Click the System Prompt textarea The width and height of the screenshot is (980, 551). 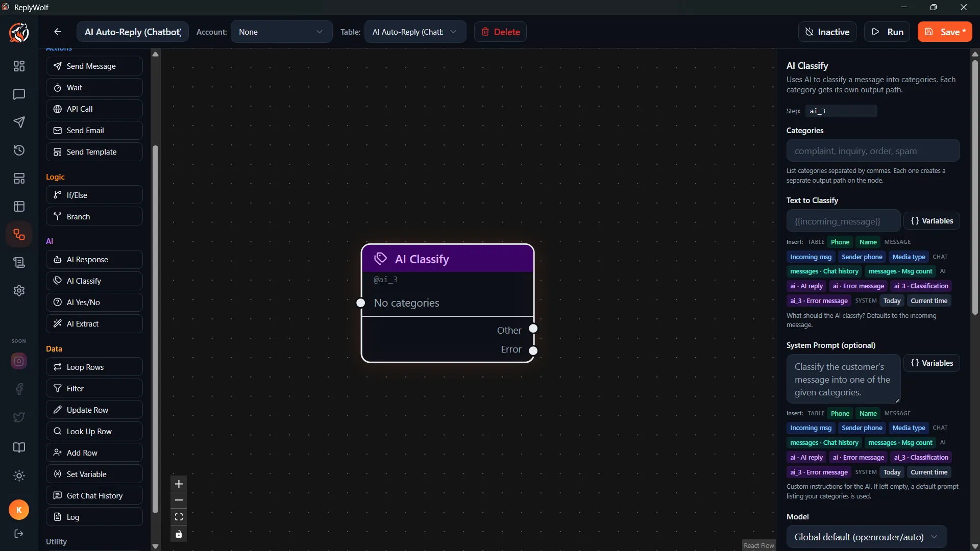click(843, 379)
